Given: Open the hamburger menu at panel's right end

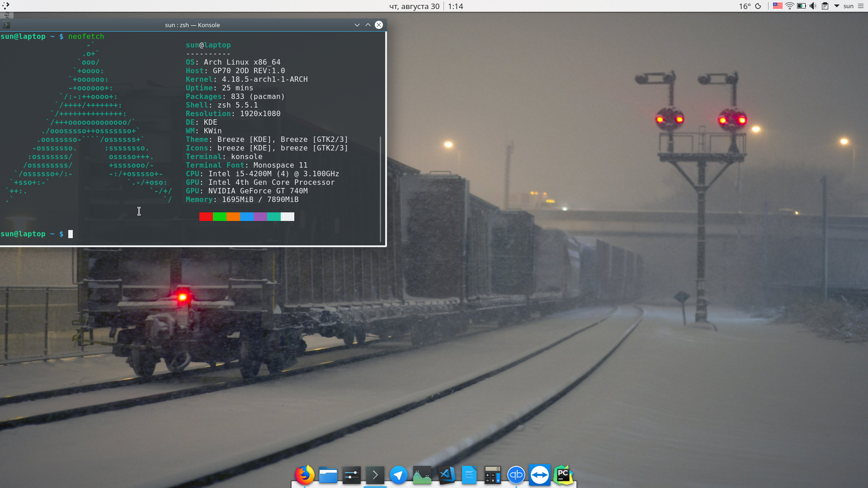Looking at the screenshot, I should pos(861,6).
